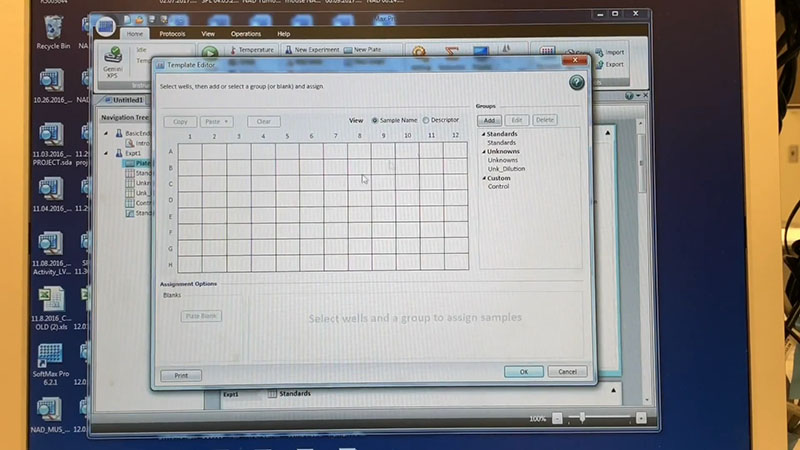Collapse Expt1 node in Navigation Tree
800x450 pixels.
pos(106,153)
